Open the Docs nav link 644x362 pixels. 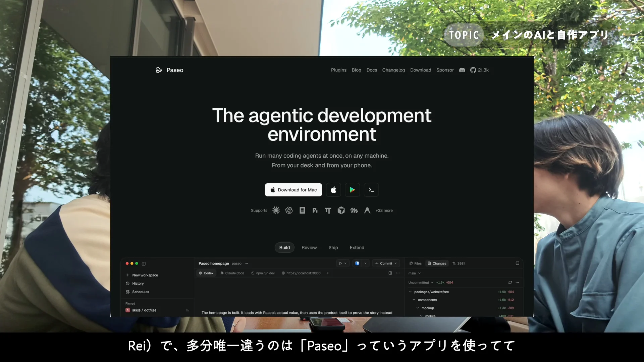372,70
